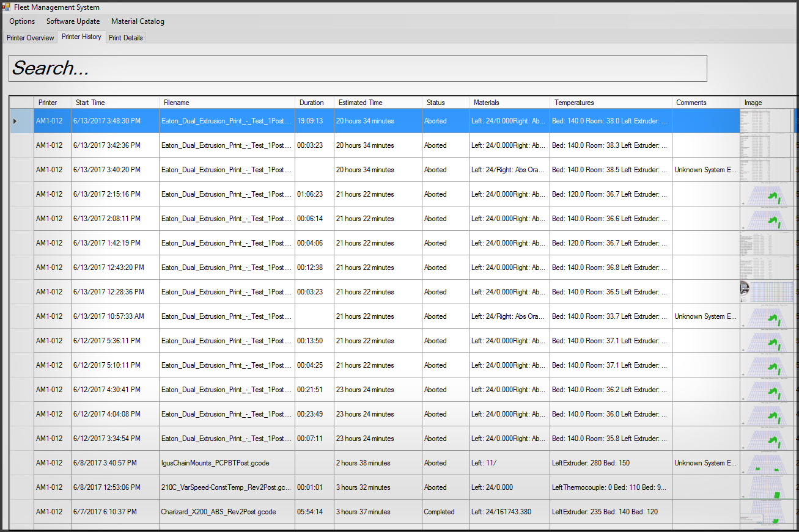Click into the Search field
The height and width of the screenshot is (532, 799).
358,68
